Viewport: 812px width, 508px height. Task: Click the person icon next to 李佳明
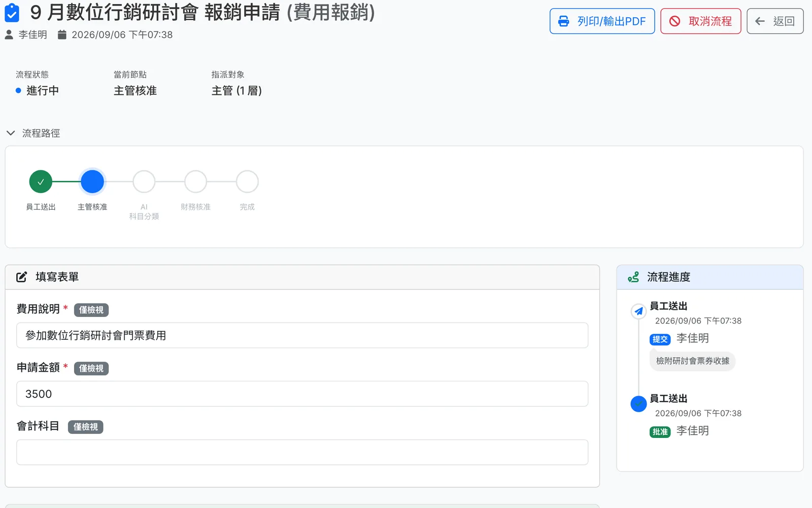[9, 35]
